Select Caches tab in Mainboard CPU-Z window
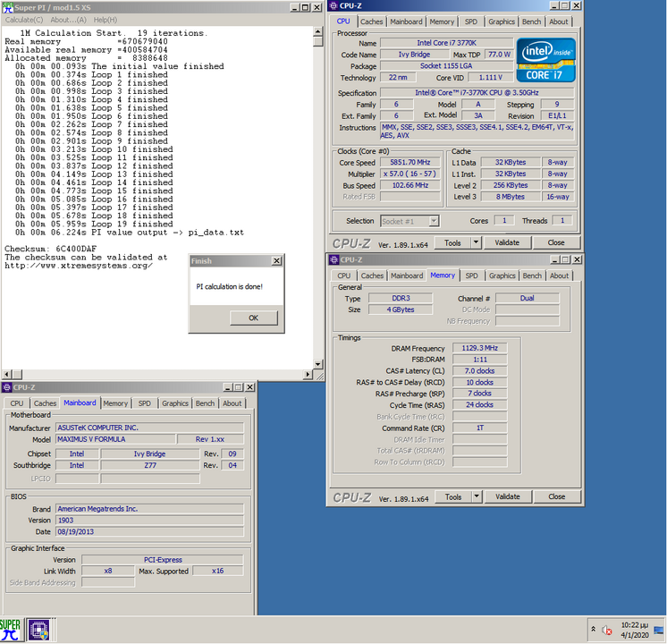Image resolution: width=667 pixels, height=644 pixels. [x=45, y=403]
